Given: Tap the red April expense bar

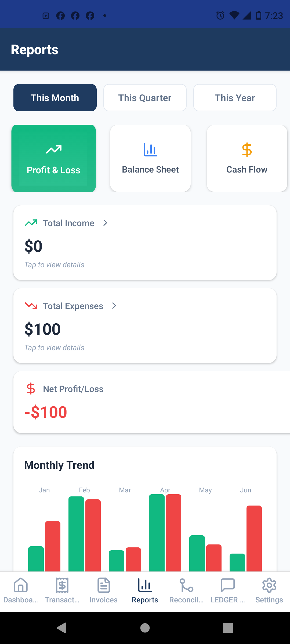Looking at the screenshot, I should (x=173, y=533).
